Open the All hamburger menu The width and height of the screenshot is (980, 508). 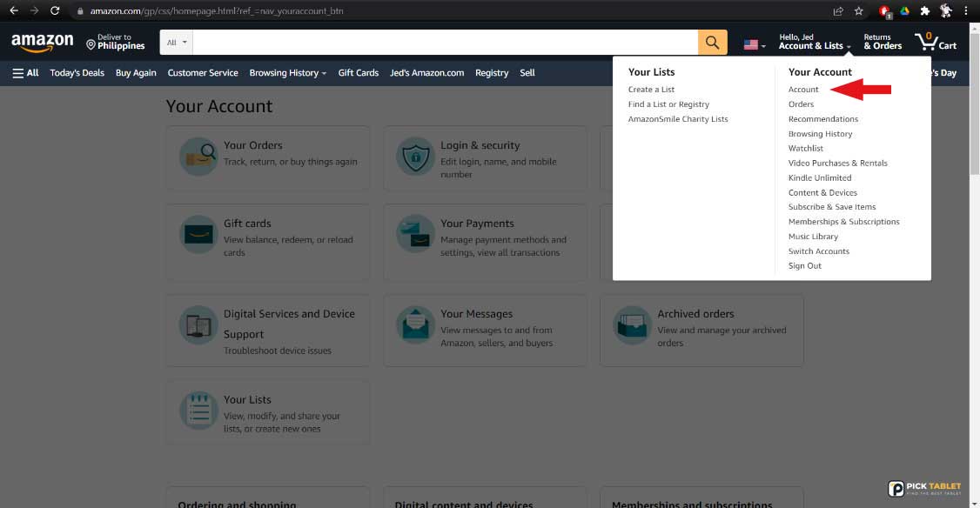click(x=25, y=73)
